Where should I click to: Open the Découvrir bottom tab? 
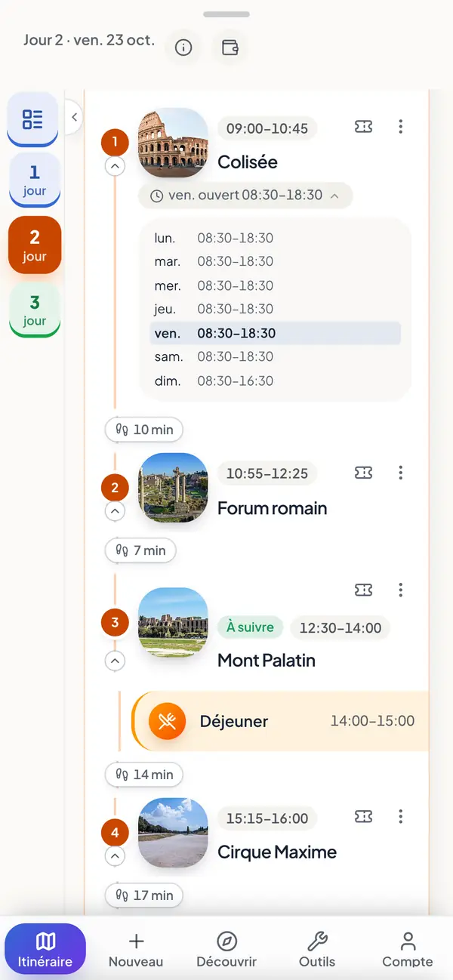(226, 949)
